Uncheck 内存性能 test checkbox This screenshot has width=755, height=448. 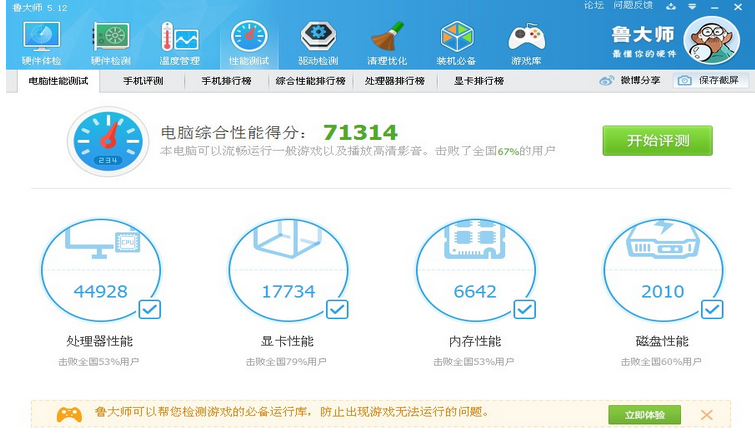coord(524,309)
